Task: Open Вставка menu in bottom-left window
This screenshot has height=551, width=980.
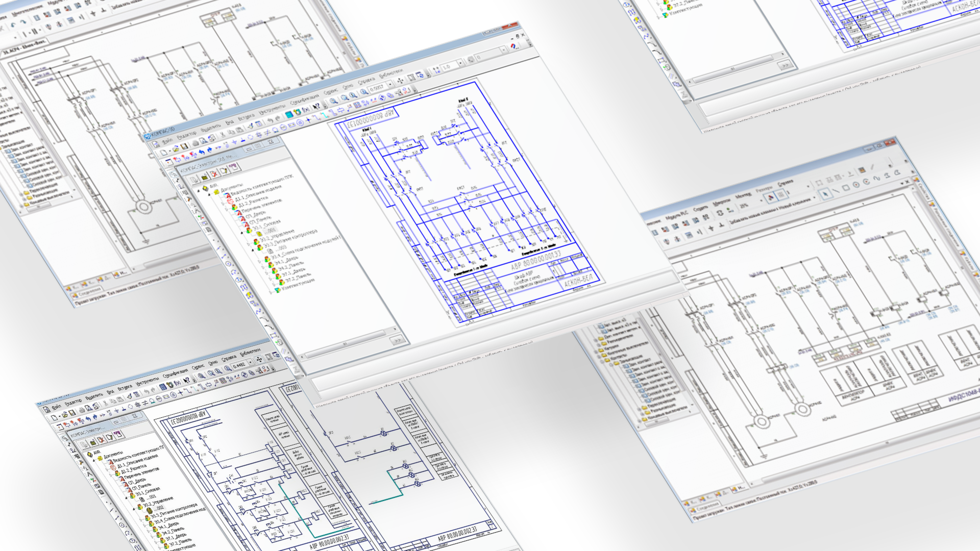Action: coord(125,387)
